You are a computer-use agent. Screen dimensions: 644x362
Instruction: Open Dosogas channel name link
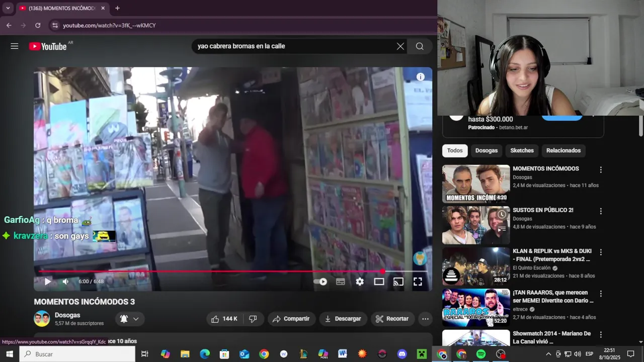click(67, 315)
